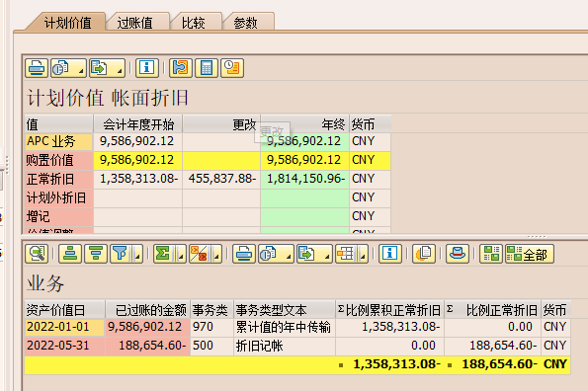
Task: Open the 比较 tab
Action: point(194,23)
